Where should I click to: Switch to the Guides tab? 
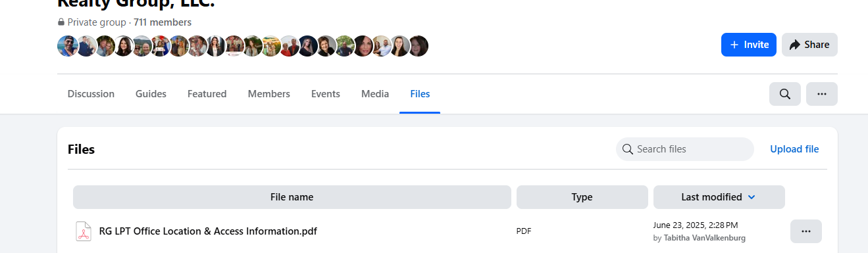coord(151,94)
